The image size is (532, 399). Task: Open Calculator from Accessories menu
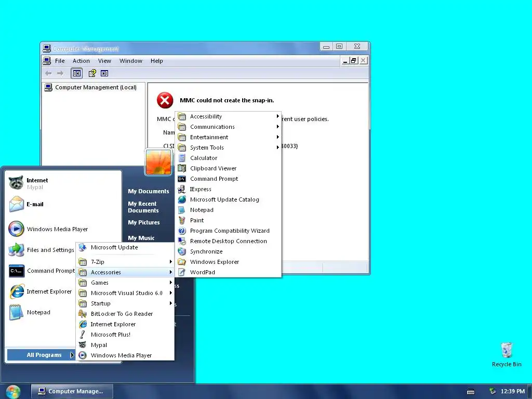click(x=228, y=158)
